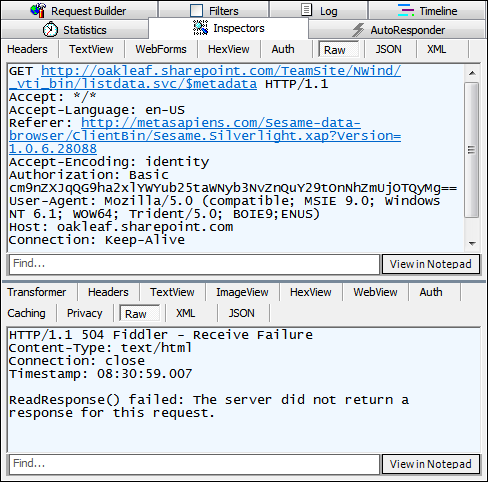Click the 'Content-Type: text/html' response line
This screenshot has height=482, width=488.
click(x=101, y=348)
